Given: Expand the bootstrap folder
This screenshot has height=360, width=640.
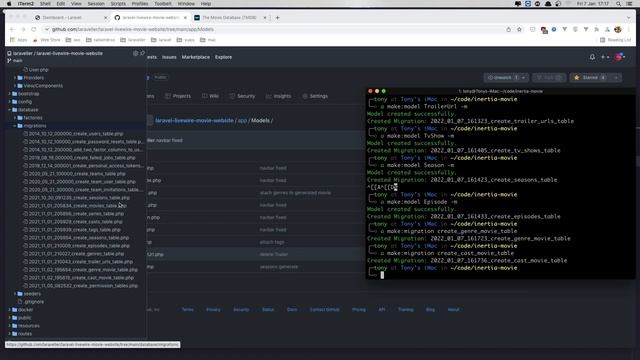Looking at the screenshot, I should 25,94.
